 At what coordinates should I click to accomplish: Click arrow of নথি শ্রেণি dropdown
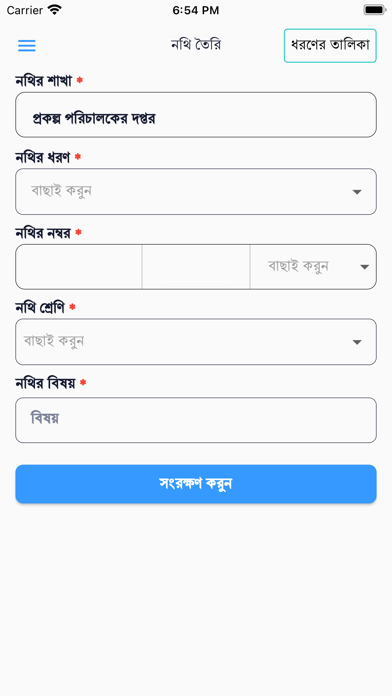coord(357,342)
